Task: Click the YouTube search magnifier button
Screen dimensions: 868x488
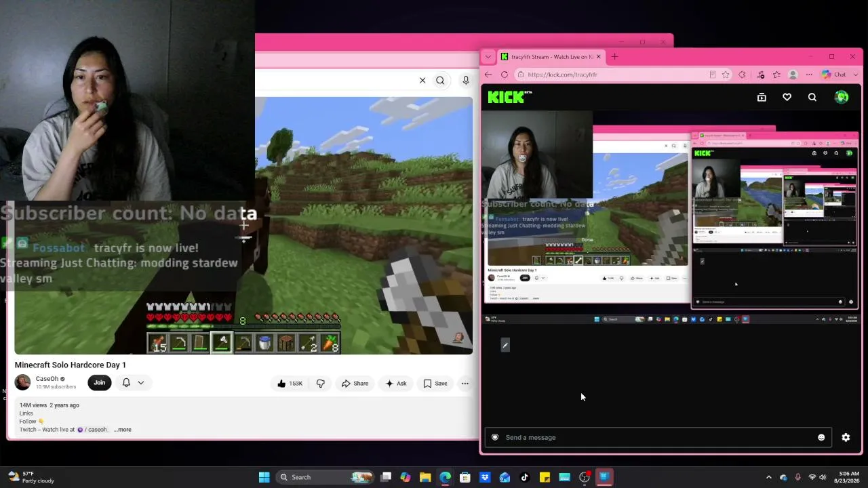Action: click(x=440, y=81)
